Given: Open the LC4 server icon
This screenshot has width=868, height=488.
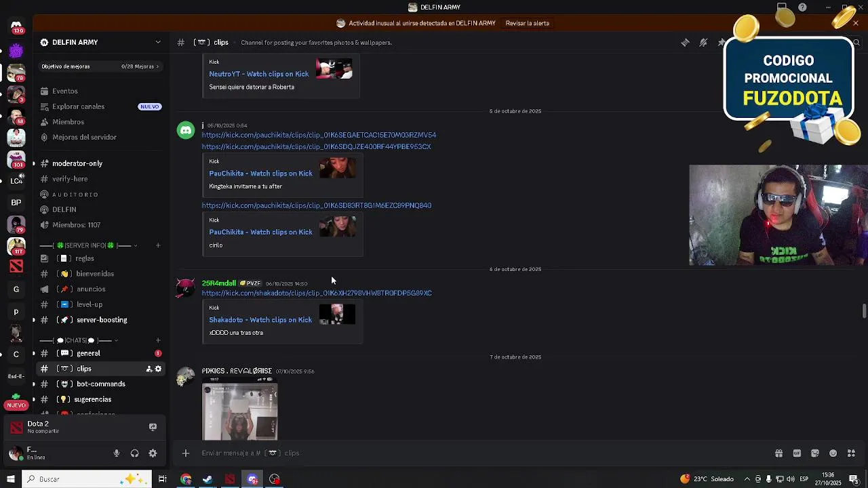Looking at the screenshot, I should pos(16,181).
